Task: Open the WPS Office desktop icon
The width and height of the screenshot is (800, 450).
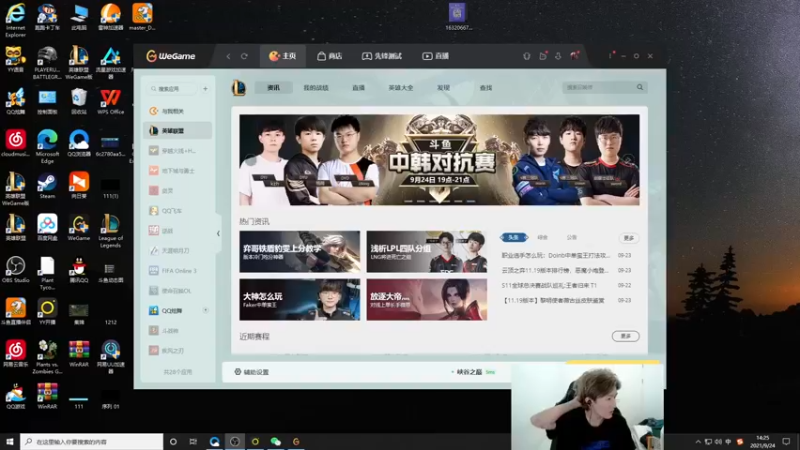Action: [x=110, y=102]
